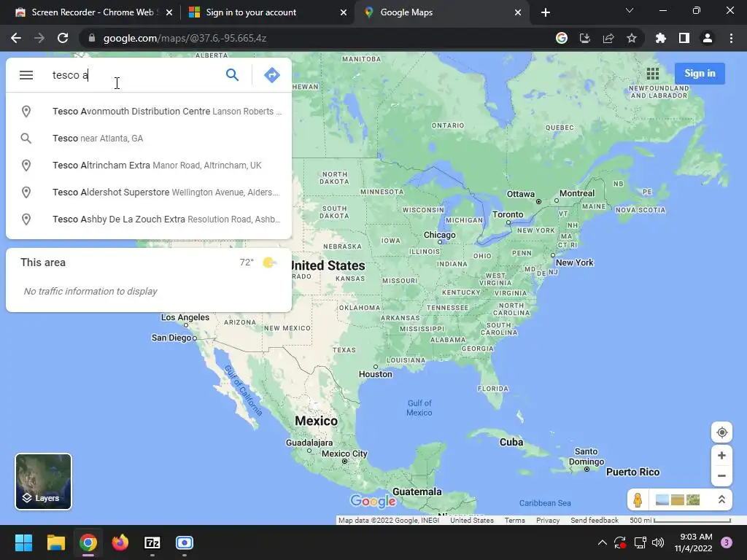Select Tesco Avonmouth Distribution Centre suggestion
Screen dimensions: 747x560
tap(149, 112)
